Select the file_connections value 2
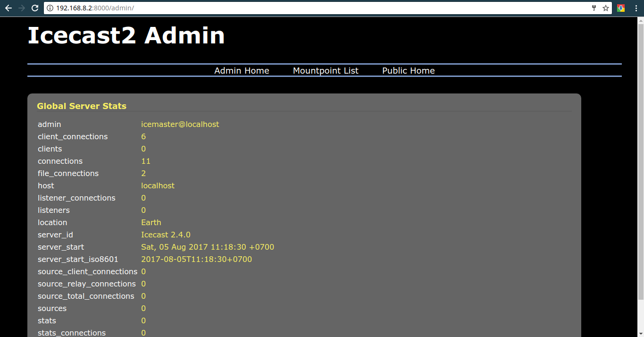Viewport: 644px width, 337px height. tap(143, 174)
